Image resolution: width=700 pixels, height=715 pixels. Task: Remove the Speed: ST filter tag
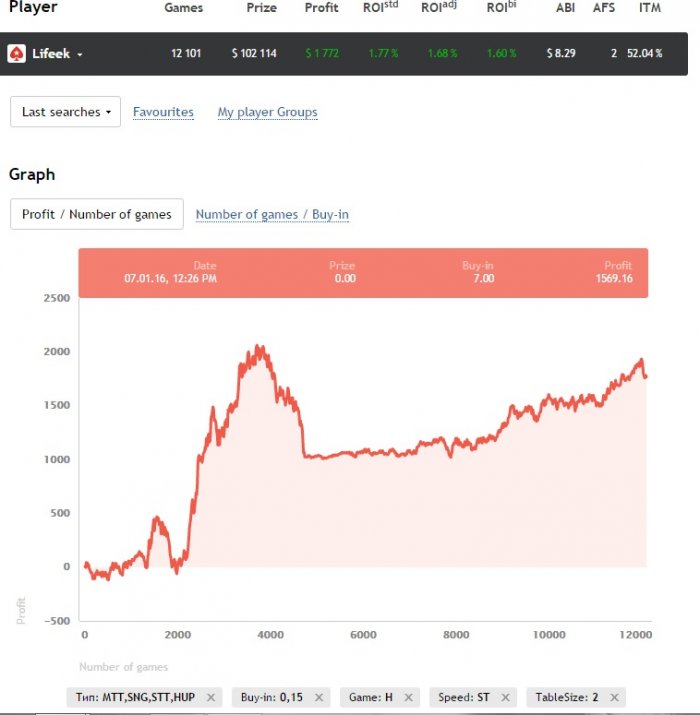pyautogui.click(x=505, y=698)
